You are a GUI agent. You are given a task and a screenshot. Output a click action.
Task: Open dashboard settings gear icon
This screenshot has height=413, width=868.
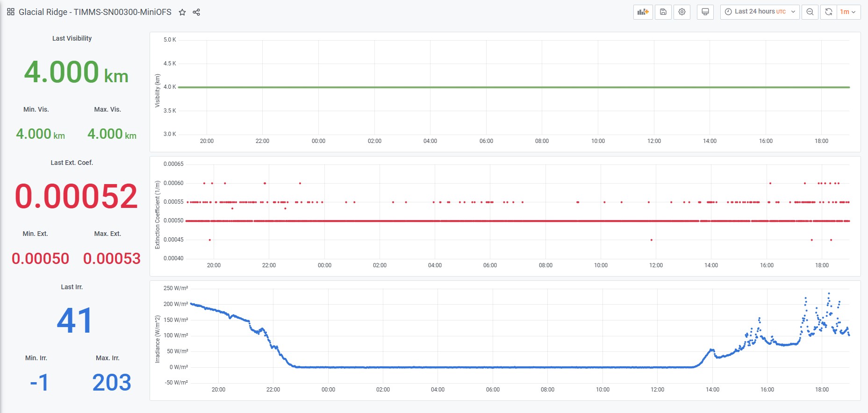[x=682, y=12]
